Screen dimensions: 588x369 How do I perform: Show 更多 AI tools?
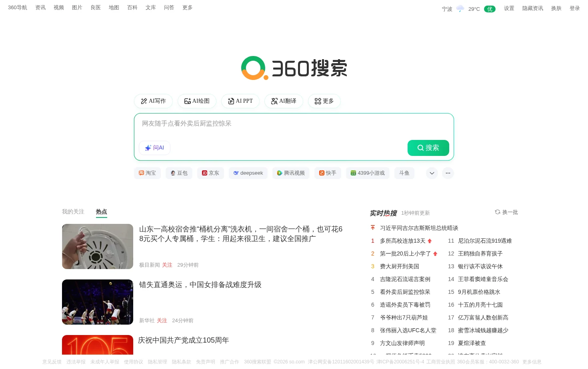pyautogui.click(x=324, y=101)
